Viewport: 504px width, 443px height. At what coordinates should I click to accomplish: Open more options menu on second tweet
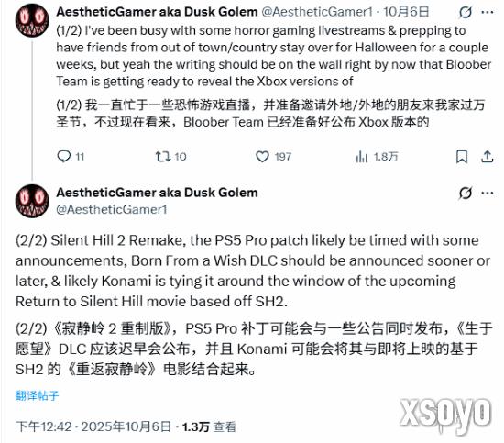point(488,193)
